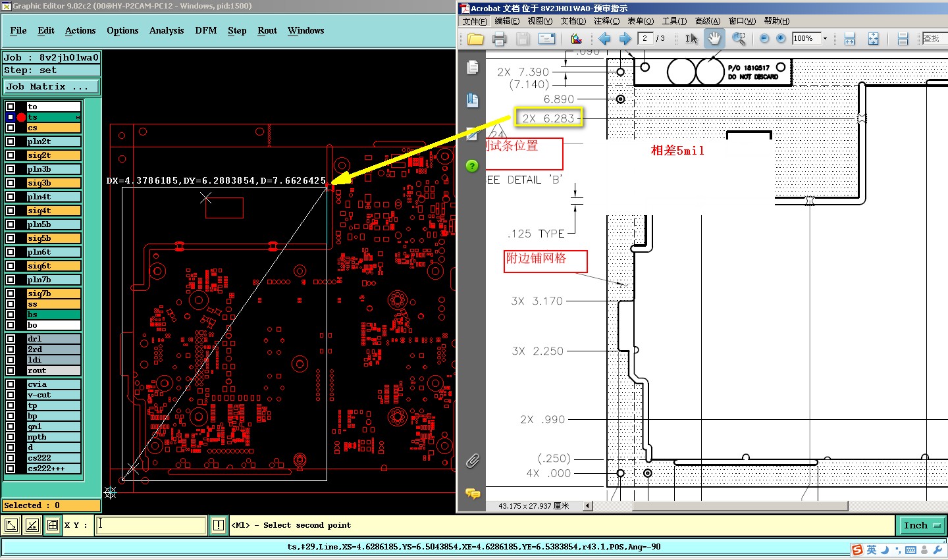Image resolution: width=948 pixels, height=560 pixels.
Task: Open Bookmarks panel in Acrobat sidebar
Action: (472, 100)
